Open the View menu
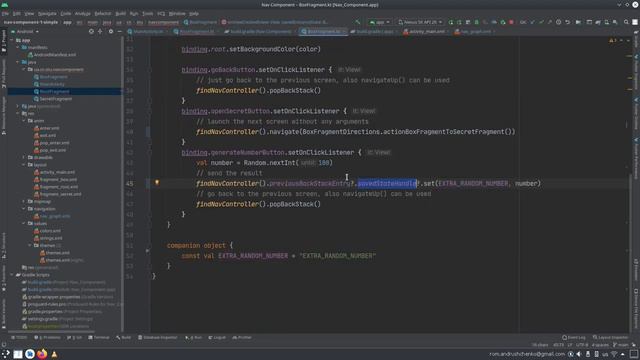This screenshot has height=360, width=640. coord(29,13)
